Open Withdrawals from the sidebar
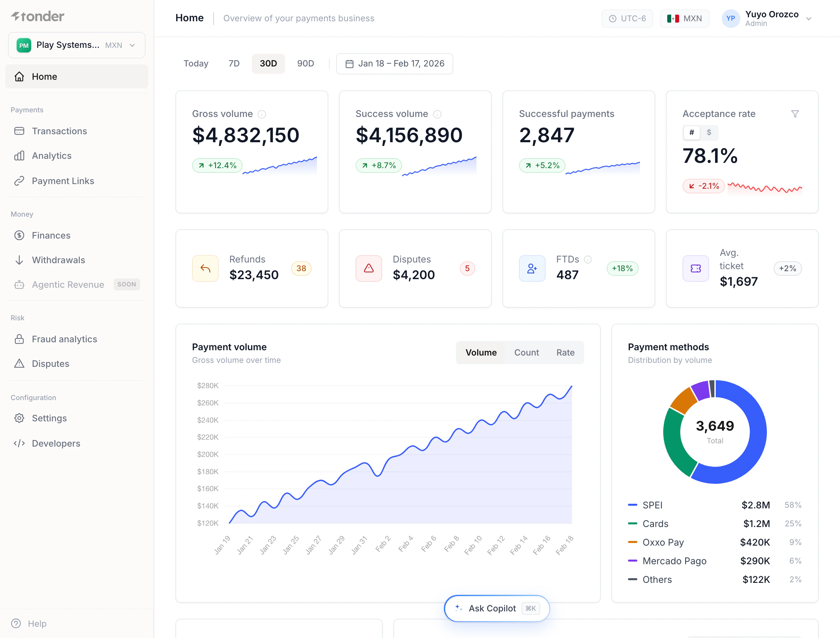Image resolution: width=840 pixels, height=638 pixels. (77, 260)
